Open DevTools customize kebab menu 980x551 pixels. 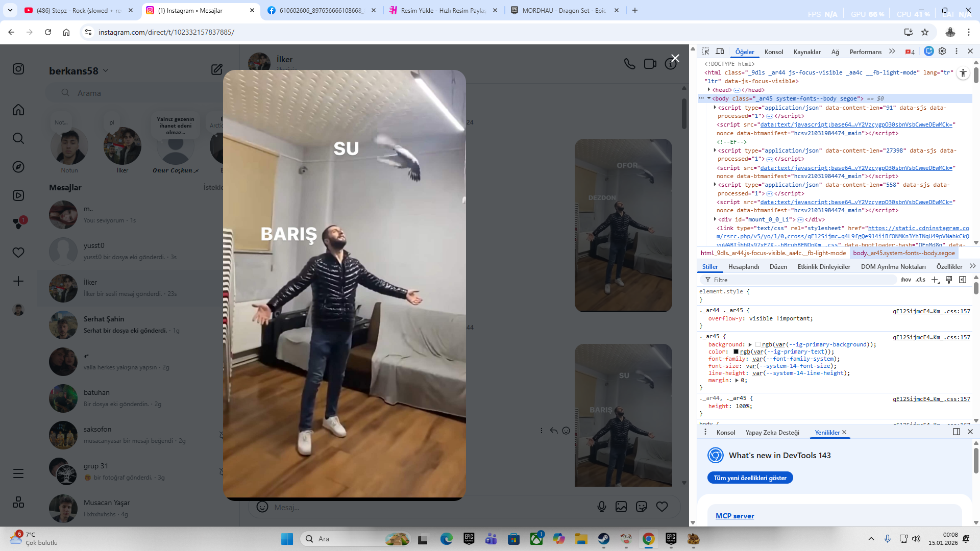pyautogui.click(x=957, y=51)
